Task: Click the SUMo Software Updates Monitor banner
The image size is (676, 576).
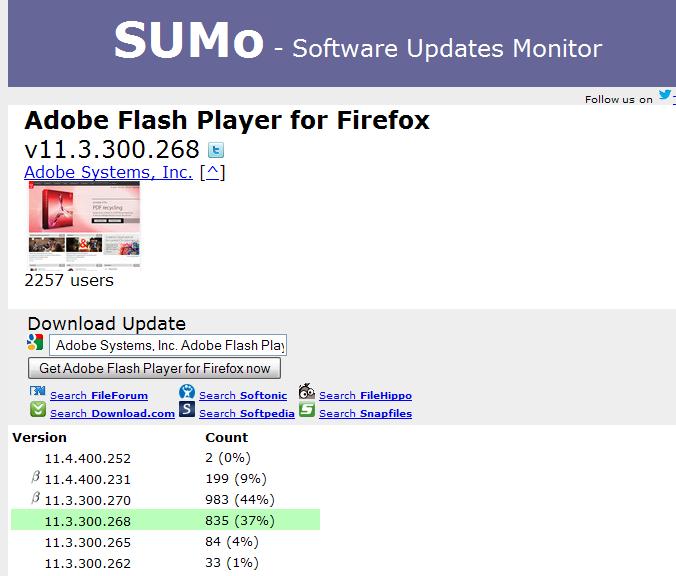Action: pos(340,44)
